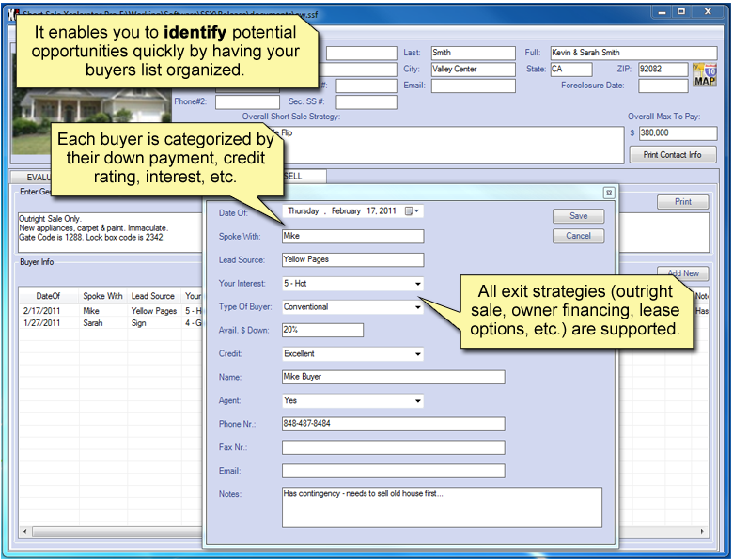Click the ZIP field 92082

click(x=663, y=70)
